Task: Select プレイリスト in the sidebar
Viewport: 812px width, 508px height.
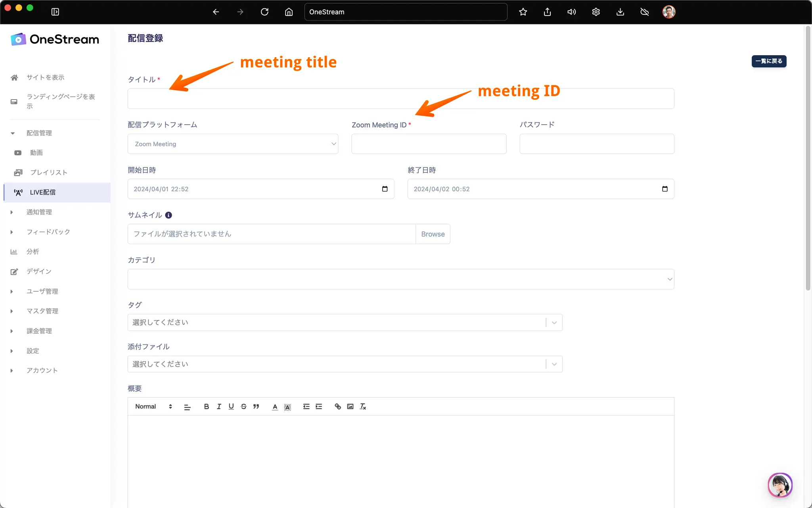Action: click(x=48, y=172)
